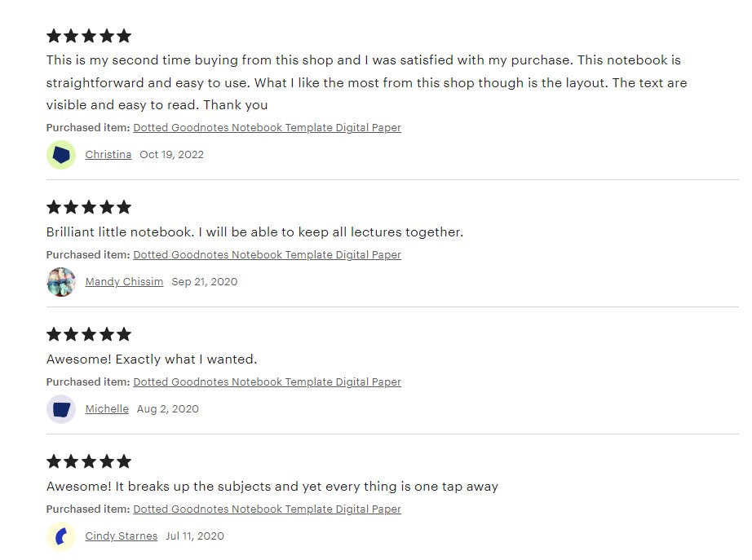
Task: Click star rating above Cindy Starnes' review
Action: pyautogui.click(x=89, y=461)
